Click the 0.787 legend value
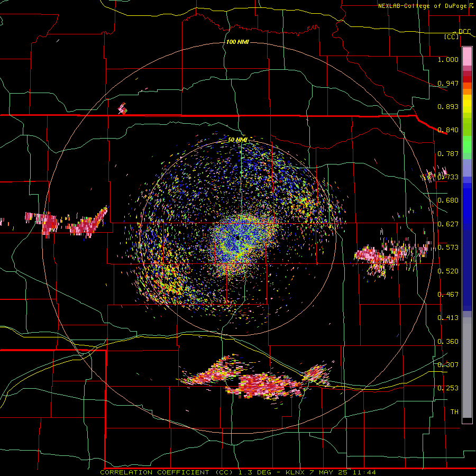This screenshot has height=476, width=476. (x=448, y=153)
